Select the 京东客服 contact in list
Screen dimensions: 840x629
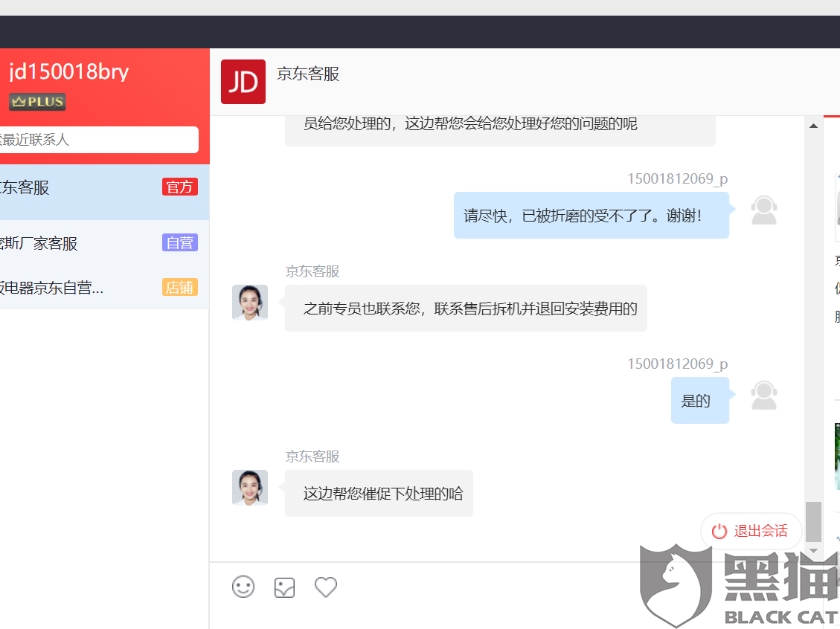pyautogui.click(x=104, y=192)
